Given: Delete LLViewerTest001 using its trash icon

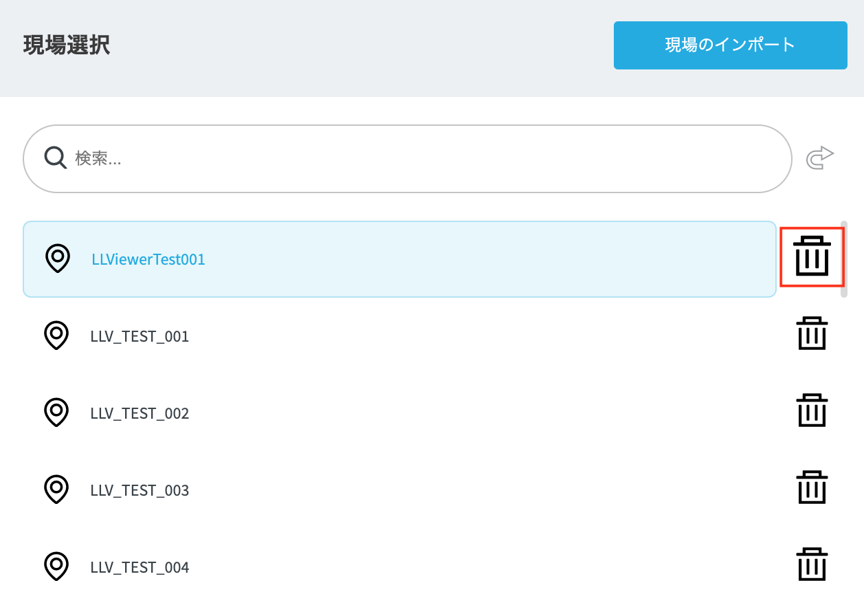Looking at the screenshot, I should 812,257.
